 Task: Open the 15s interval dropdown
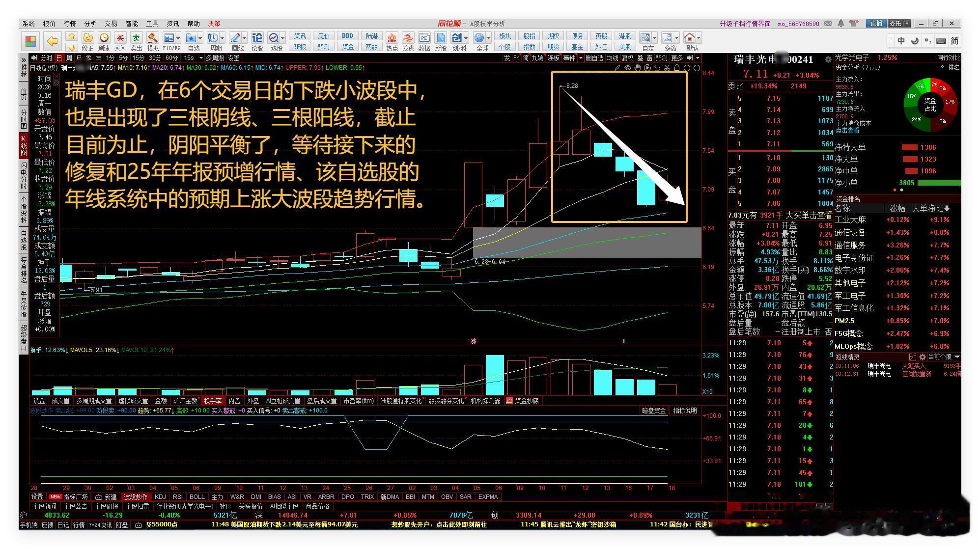click(200, 58)
